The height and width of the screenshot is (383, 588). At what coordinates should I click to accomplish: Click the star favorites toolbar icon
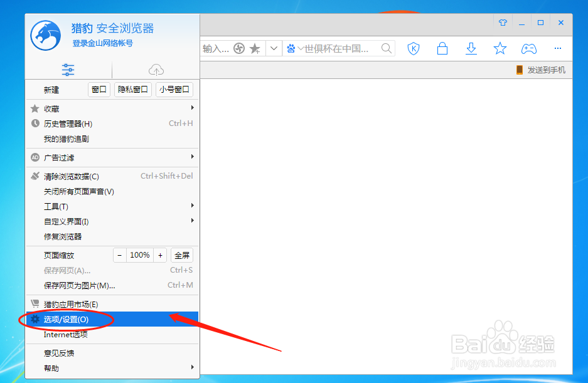coord(500,48)
